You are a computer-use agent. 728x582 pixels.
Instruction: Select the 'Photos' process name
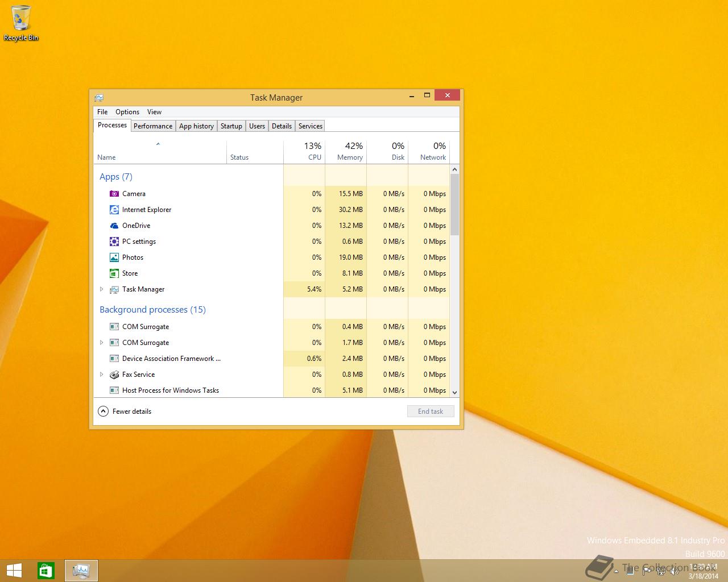pyautogui.click(x=133, y=257)
